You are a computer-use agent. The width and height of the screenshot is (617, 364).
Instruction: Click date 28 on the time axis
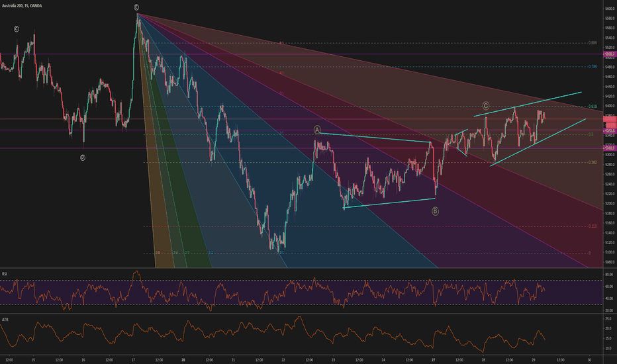coord(483,359)
